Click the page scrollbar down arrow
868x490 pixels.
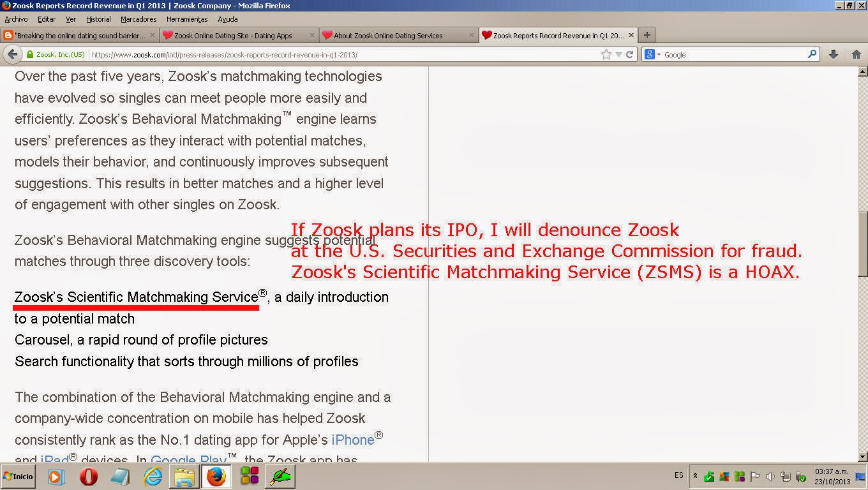(x=862, y=457)
